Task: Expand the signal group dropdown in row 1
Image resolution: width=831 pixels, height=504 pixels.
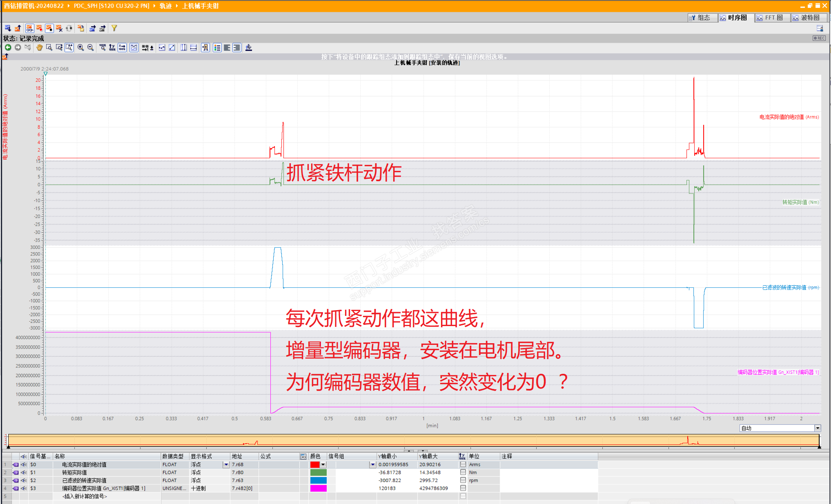Action: point(372,464)
